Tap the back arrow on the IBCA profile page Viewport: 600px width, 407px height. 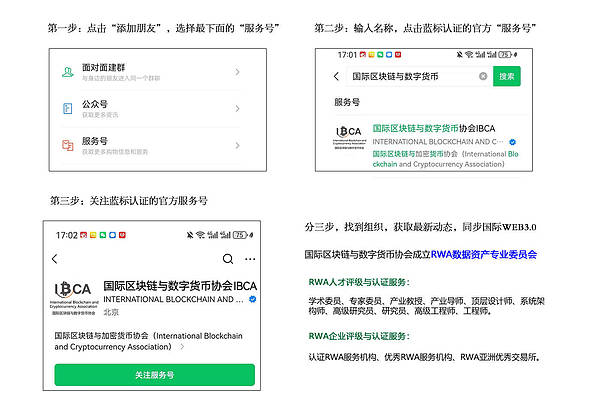55,258
